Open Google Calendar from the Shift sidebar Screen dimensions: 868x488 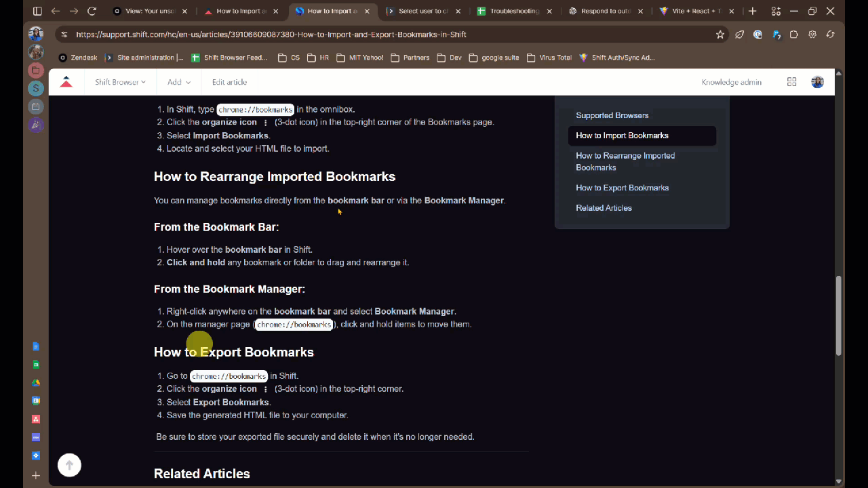click(x=36, y=401)
